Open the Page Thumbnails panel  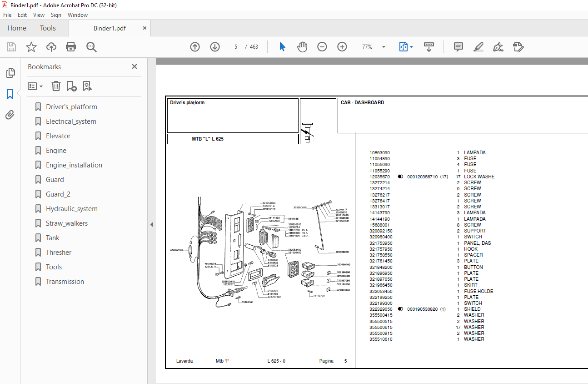pyautogui.click(x=10, y=73)
